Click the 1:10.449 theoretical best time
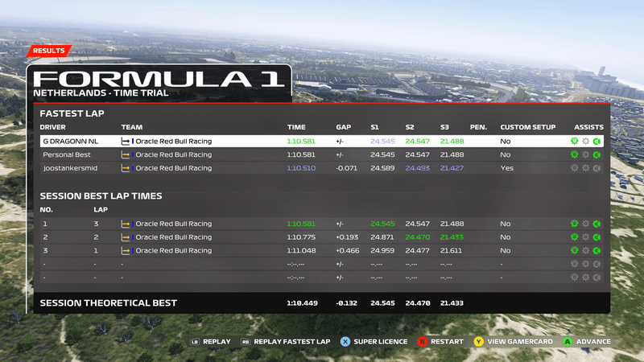Screen dimensions: 644x362 pos(303,303)
